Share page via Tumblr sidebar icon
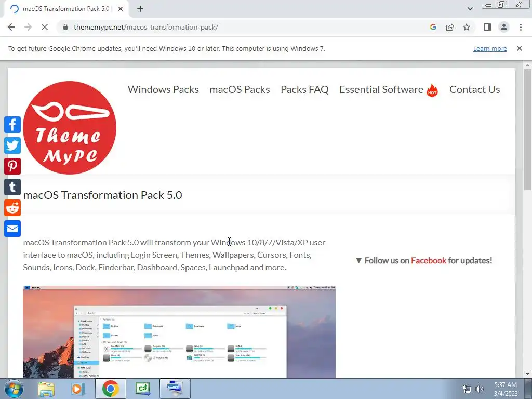 [12, 187]
